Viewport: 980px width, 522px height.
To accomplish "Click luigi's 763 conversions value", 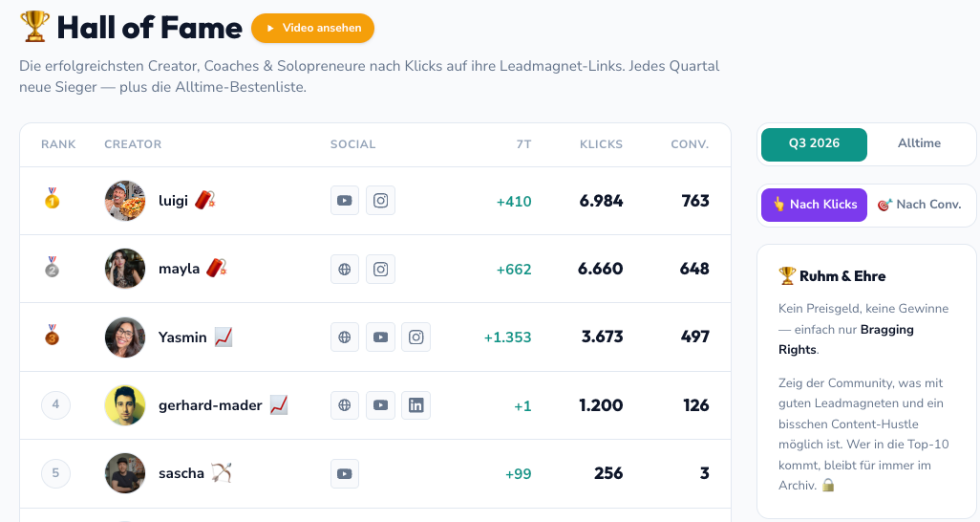I will coord(695,201).
